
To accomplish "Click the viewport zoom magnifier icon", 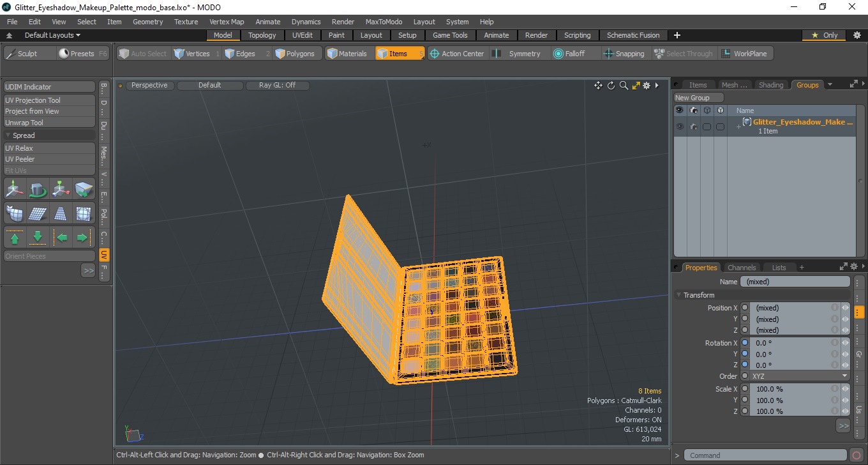I will coord(624,86).
